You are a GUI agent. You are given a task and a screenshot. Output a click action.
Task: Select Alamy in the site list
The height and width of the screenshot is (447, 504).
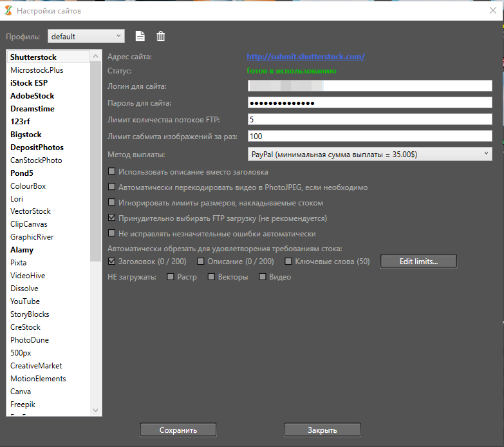[48, 250]
